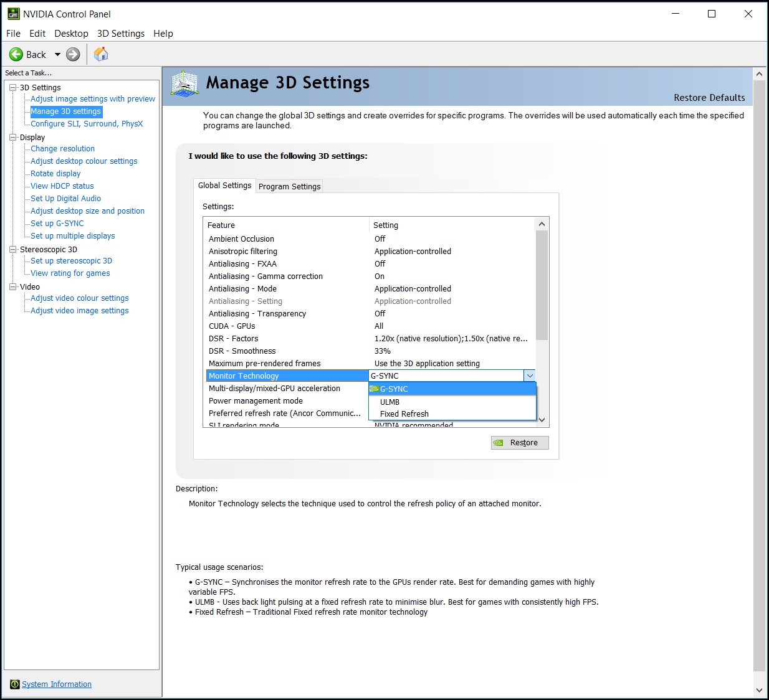Select the DSR - Smoothness row
Image resolution: width=769 pixels, height=700 pixels.
click(370, 351)
